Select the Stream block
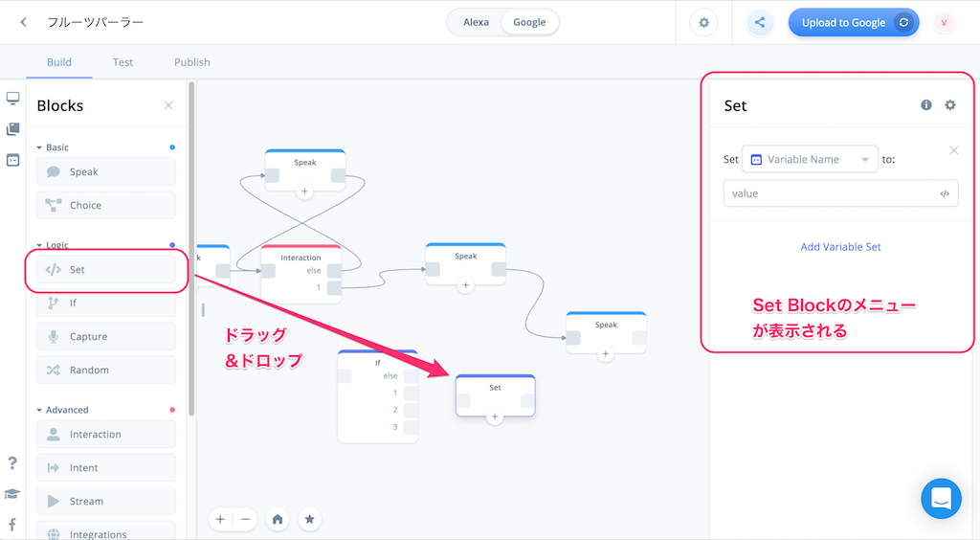Viewport: 980px width, 540px height. pos(105,502)
